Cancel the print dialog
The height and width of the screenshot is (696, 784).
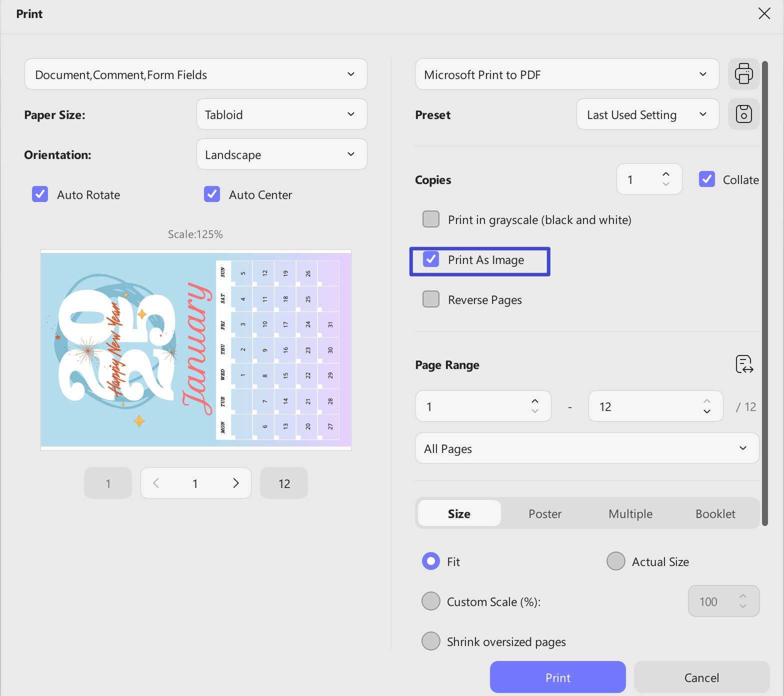pyautogui.click(x=701, y=677)
